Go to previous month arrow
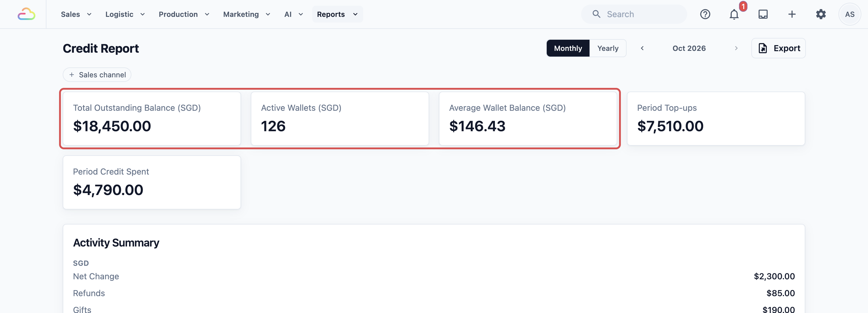 point(642,48)
